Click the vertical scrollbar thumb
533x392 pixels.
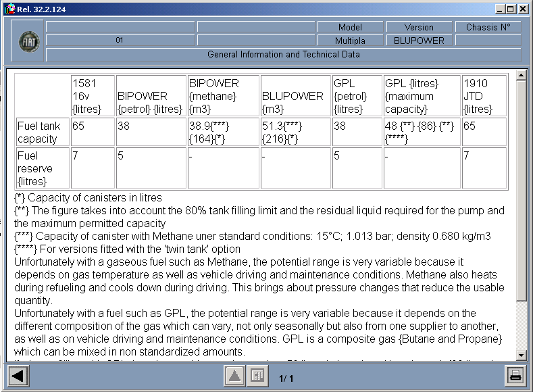point(521,189)
